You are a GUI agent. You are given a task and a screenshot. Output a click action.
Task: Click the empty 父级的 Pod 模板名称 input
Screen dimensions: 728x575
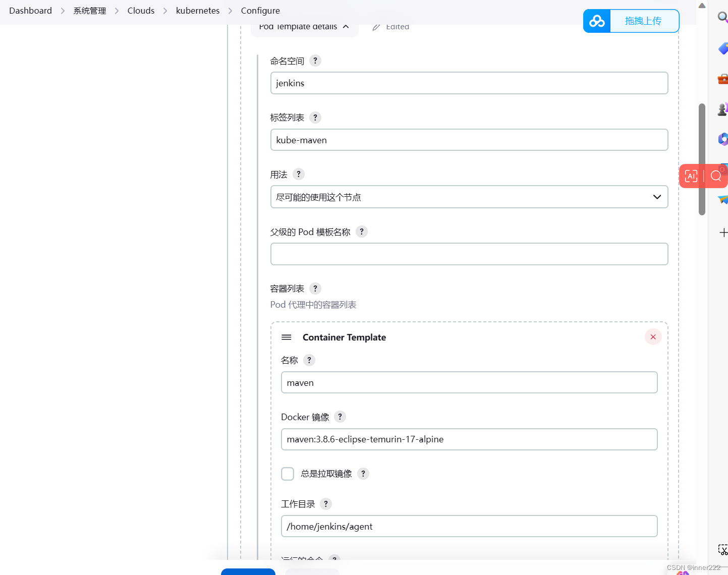469,254
